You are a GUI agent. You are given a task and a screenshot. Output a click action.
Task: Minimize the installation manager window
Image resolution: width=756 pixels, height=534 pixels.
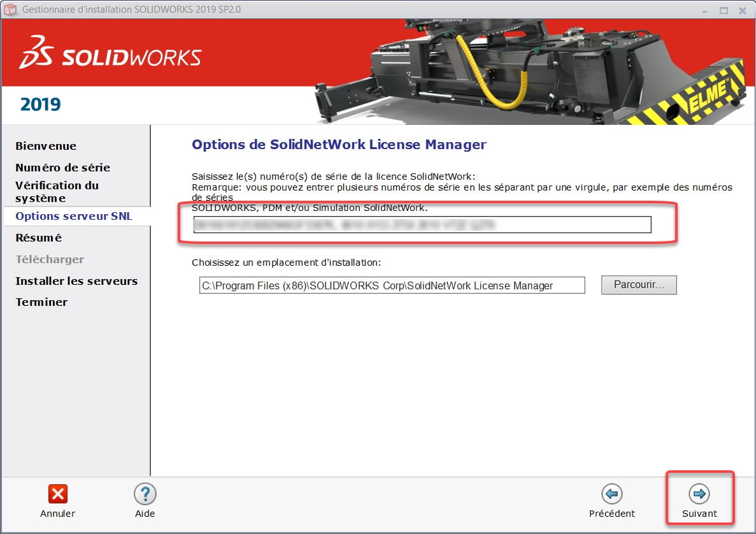pos(705,10)
